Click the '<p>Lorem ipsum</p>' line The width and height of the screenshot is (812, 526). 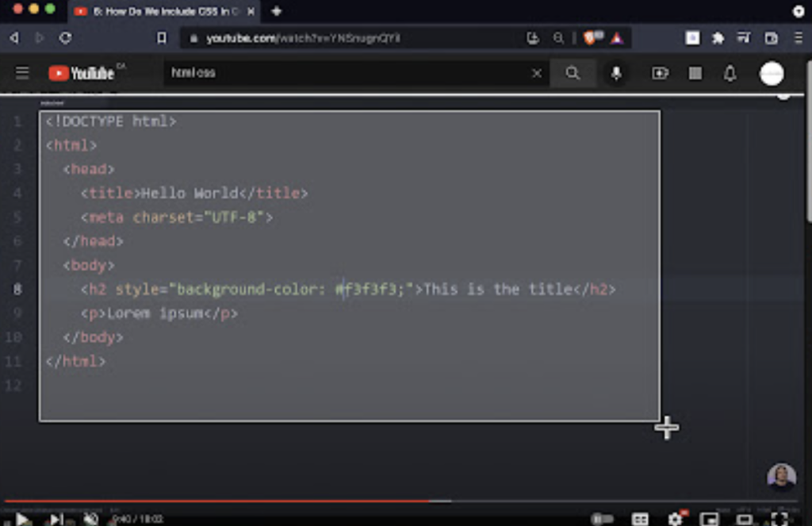[159, 313]
